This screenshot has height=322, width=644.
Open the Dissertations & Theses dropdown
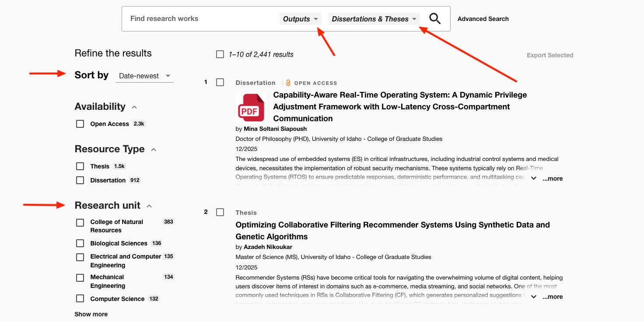click(374, 19)
